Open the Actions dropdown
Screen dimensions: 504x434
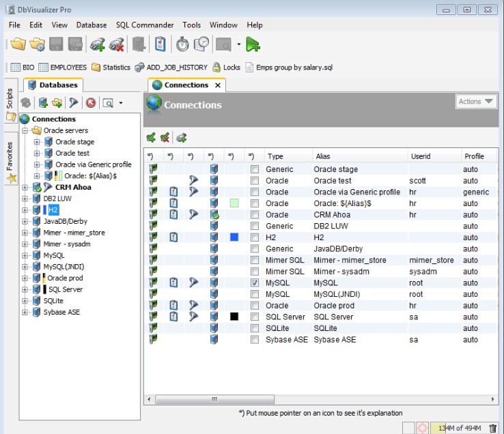coord(476,102)
